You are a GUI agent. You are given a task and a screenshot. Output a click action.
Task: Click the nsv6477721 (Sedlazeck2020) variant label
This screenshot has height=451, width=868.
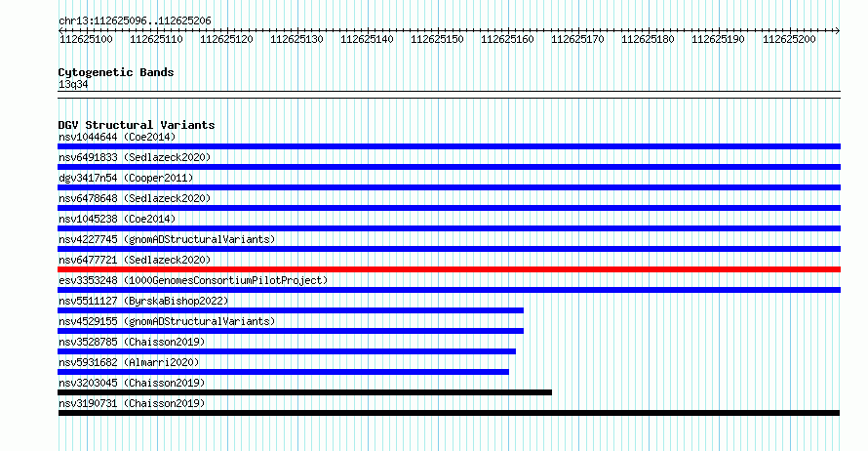[x=135, y=260]
